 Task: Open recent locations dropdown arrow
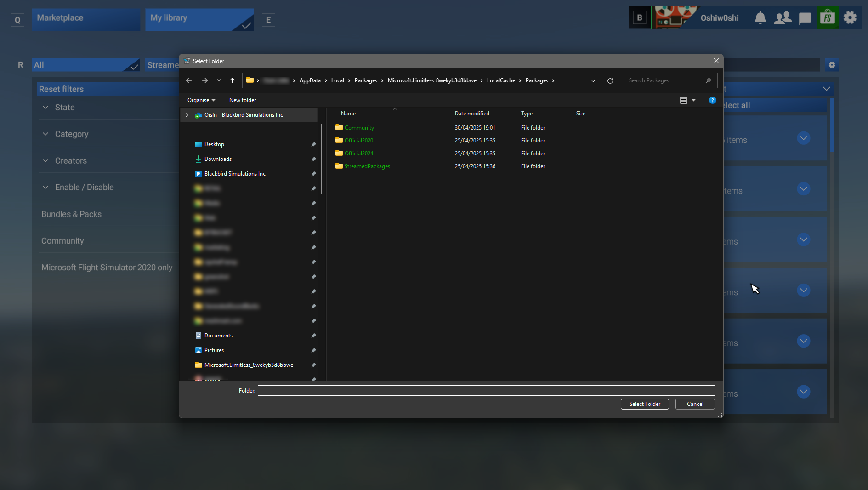219,80
